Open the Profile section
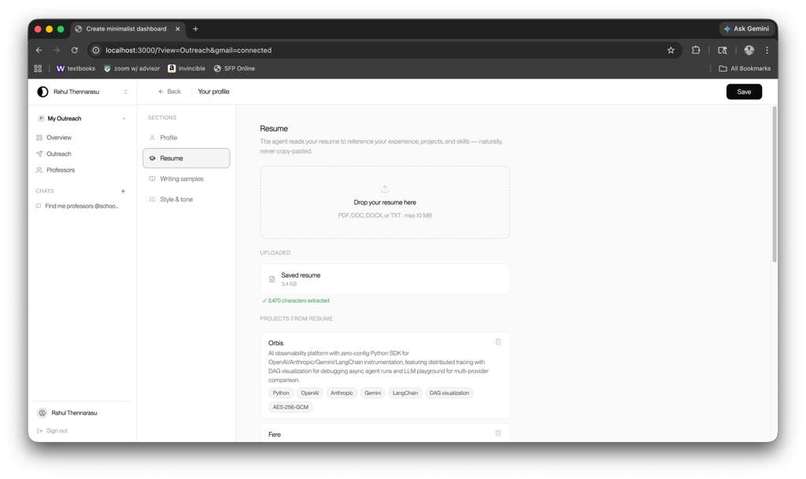806x479 pixels. 186,138
